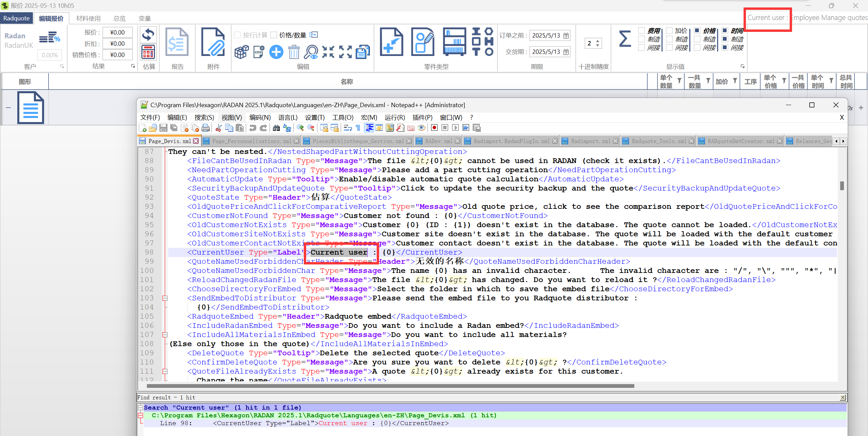Click the CSV import icon
This screenshot has height=436, width=868.
pyautogui.click(x=259, y=52)
